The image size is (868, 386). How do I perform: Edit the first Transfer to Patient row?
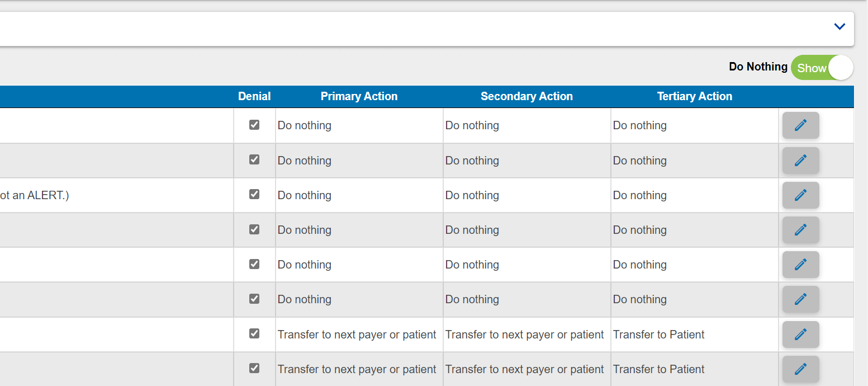(x=800, y=334)
